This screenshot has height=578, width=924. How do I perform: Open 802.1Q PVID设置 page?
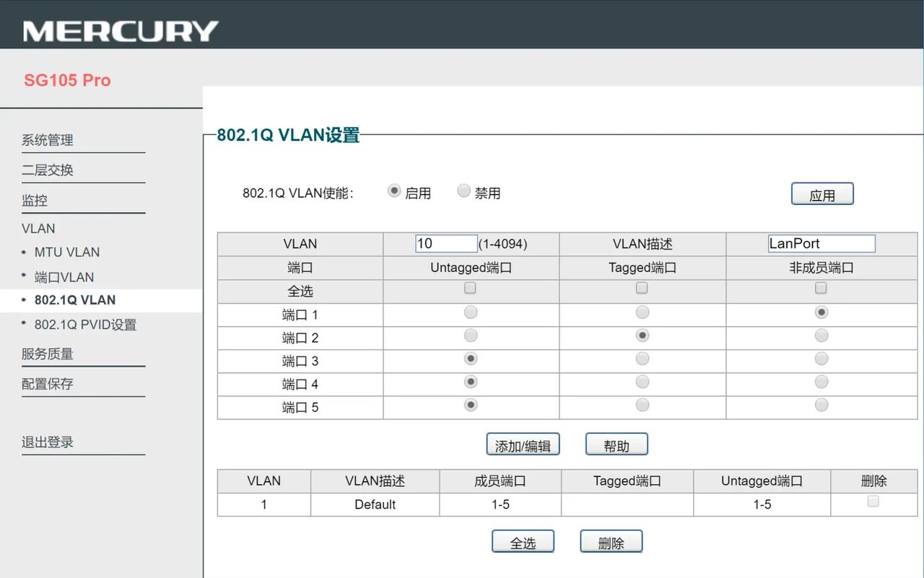pyautogui.click(x=85, y=325)
